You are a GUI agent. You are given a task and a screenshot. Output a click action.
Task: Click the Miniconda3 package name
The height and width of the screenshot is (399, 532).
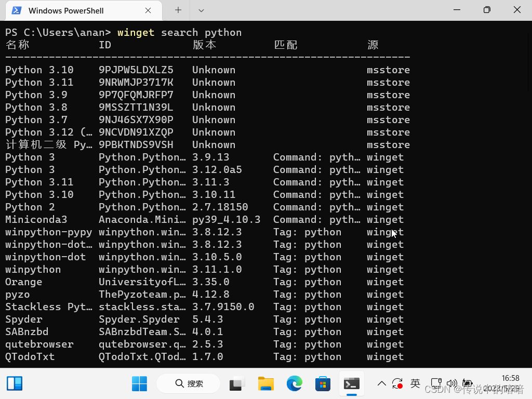(x=36, y=220)
